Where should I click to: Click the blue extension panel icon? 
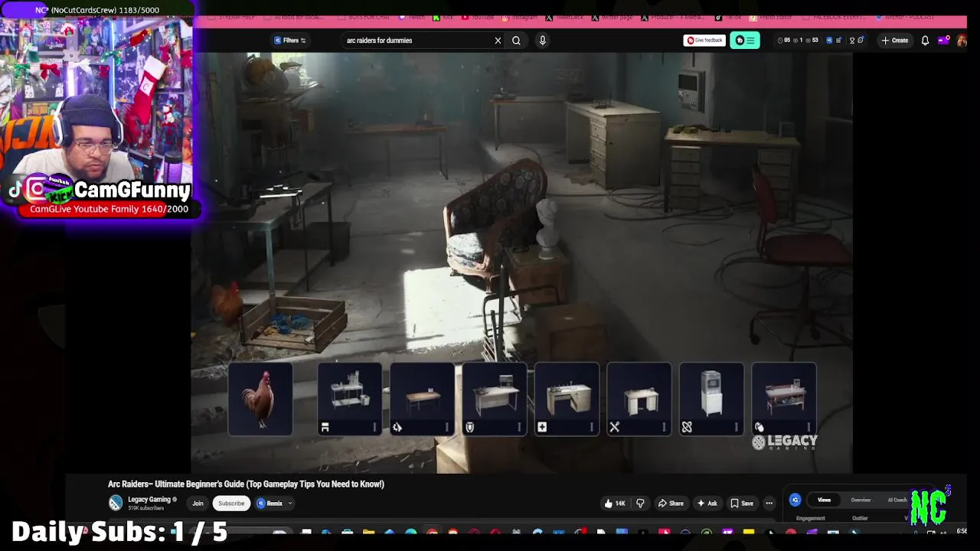795,500
